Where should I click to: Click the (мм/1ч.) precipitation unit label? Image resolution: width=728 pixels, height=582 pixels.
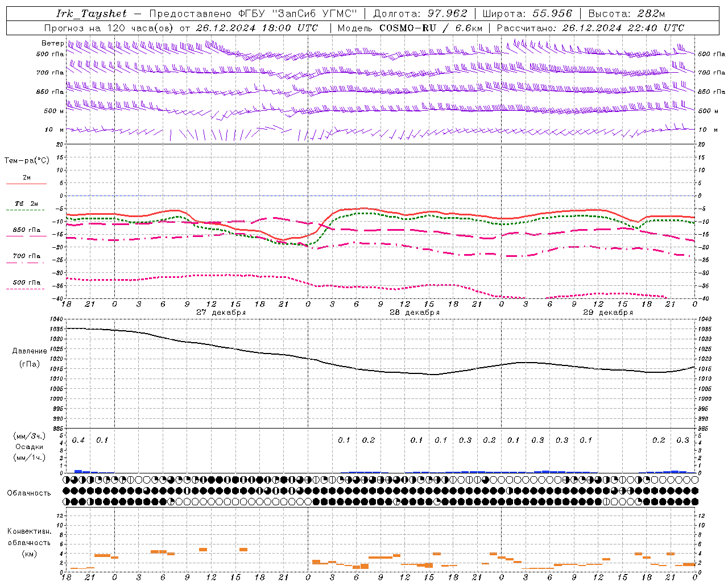[x=30, y=458]
